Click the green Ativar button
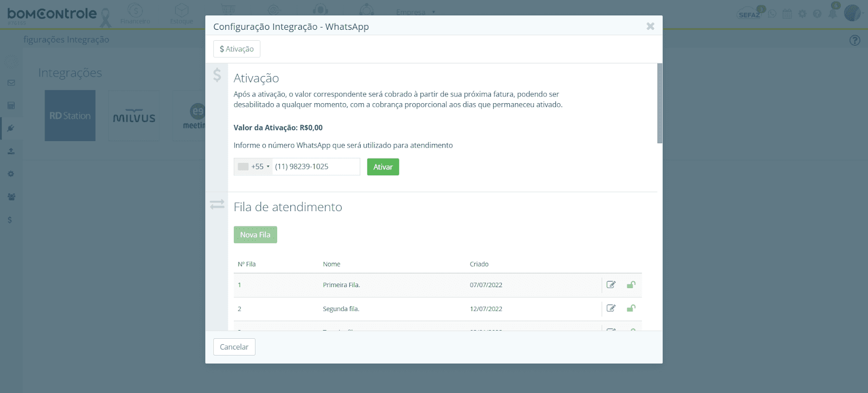This screenshot has width=868, height=393. coord(383,167)
